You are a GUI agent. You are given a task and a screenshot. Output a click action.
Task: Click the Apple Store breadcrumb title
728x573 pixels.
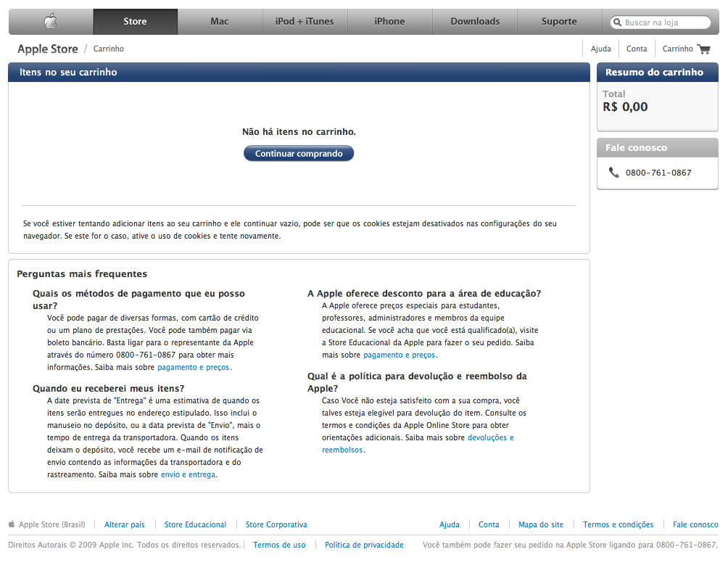[48, 49]
